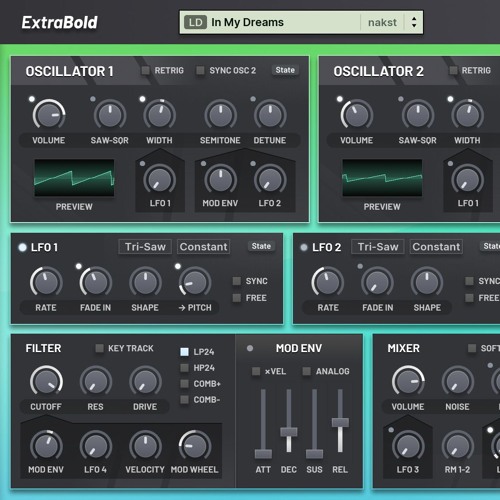The image size is (500, 500).
Task: Click the Oscillator 1 WIDTH knob
Action: click(x=159, y=115)
